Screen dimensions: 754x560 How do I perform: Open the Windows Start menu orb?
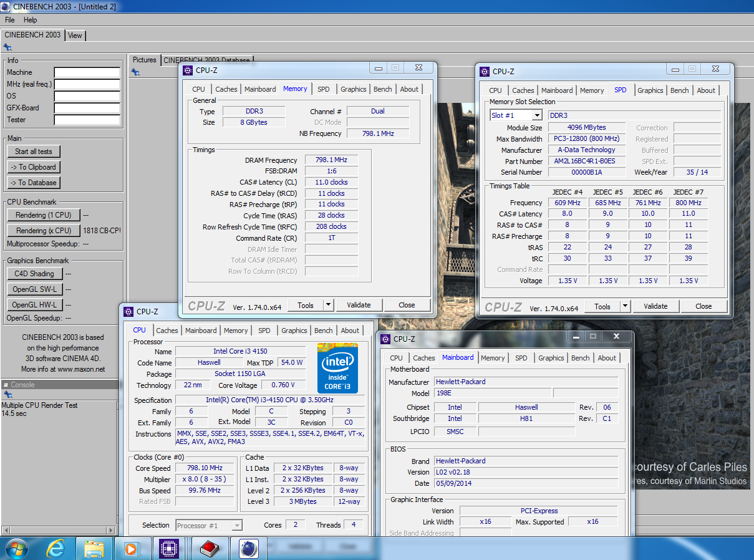tap(16, 548)
